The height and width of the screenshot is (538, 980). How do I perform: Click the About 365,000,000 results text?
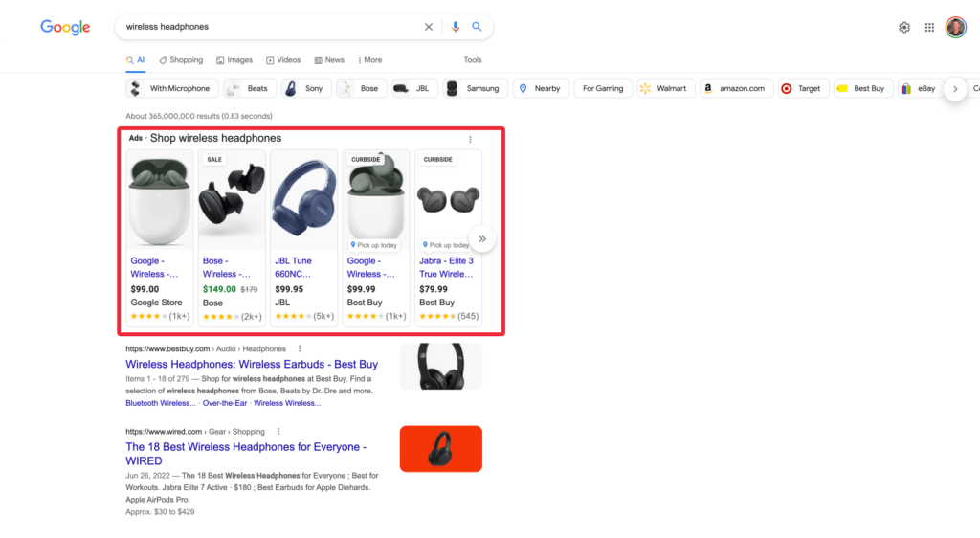[199, 116]
